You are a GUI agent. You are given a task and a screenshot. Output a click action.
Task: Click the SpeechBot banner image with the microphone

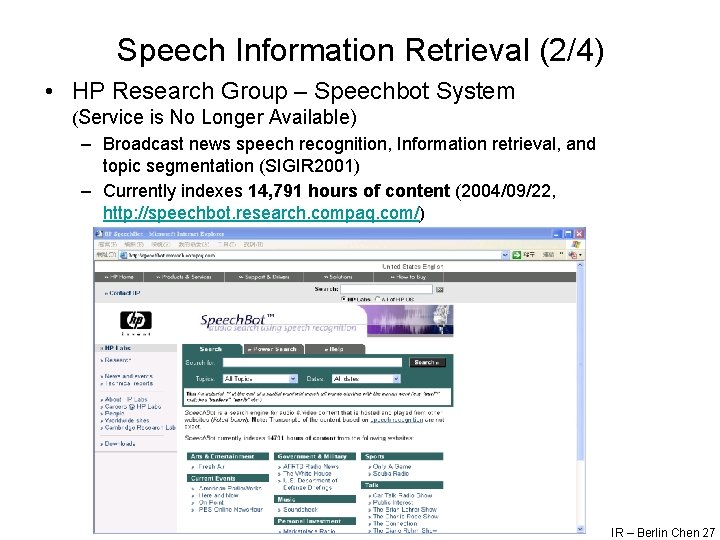click(x=410, y=320)
